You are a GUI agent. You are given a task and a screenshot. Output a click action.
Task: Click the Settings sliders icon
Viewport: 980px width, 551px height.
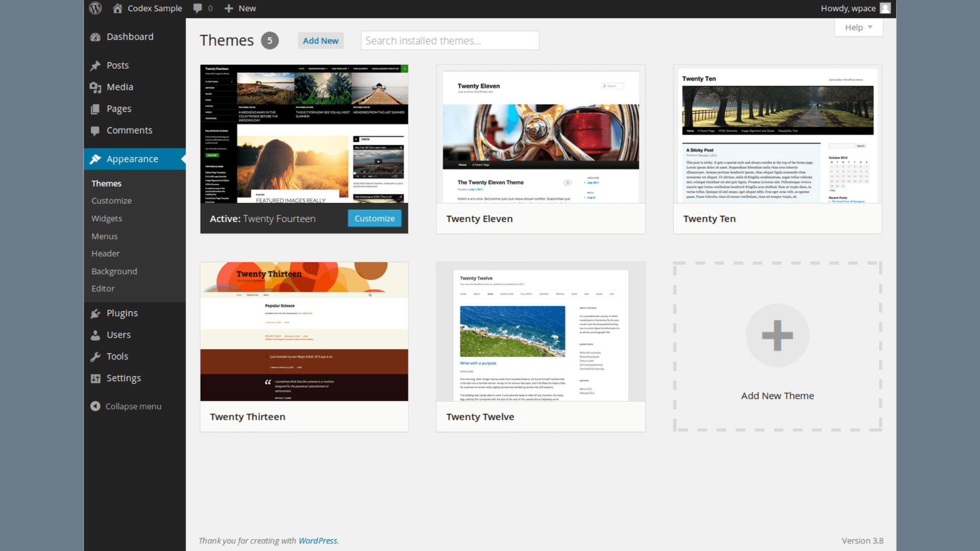(95, 378)
